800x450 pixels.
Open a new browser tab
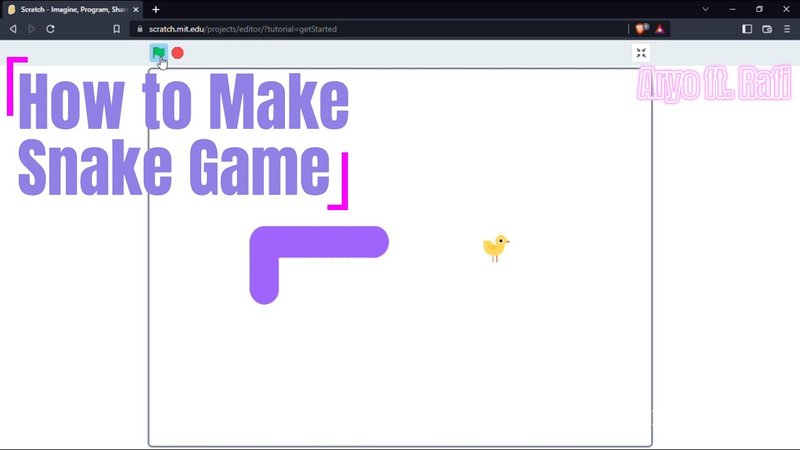156,10
